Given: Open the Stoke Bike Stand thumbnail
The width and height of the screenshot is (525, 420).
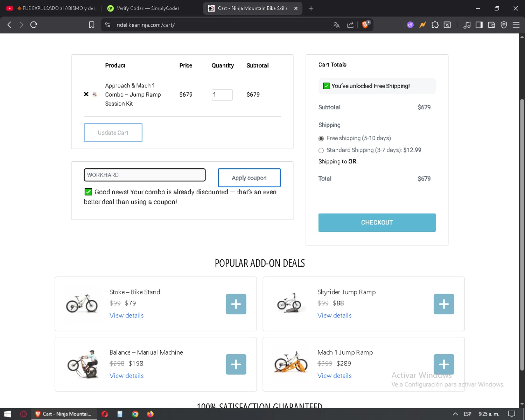Looking at the screenshot, I should pos(82,303).
